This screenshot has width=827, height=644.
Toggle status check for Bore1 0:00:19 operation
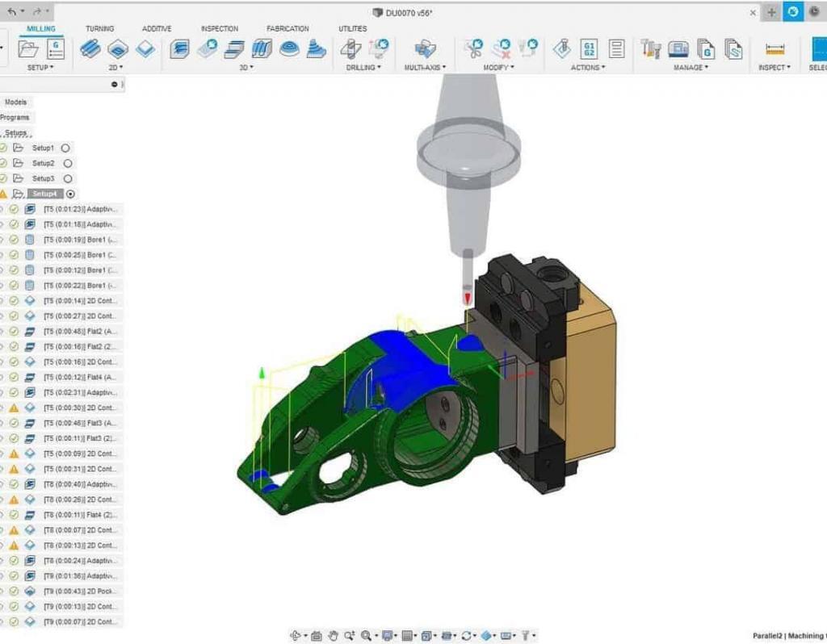pyautogui.click(x=14, y=240)
